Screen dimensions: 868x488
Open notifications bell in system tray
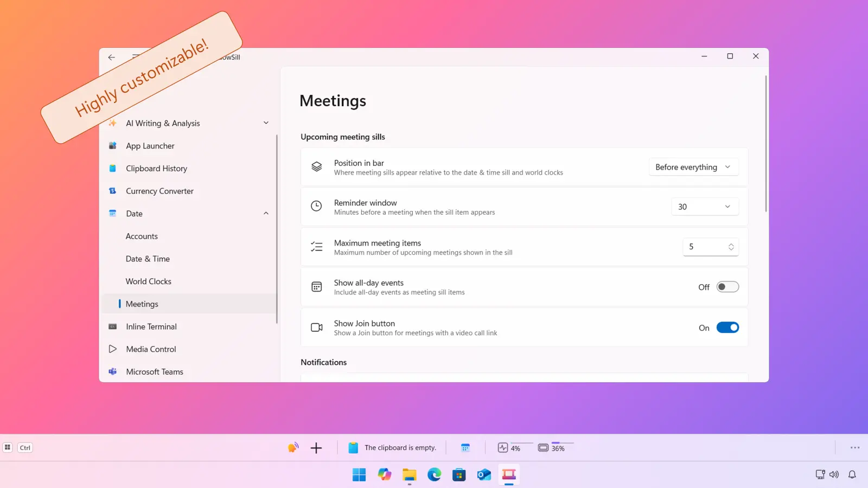point(852,474)
